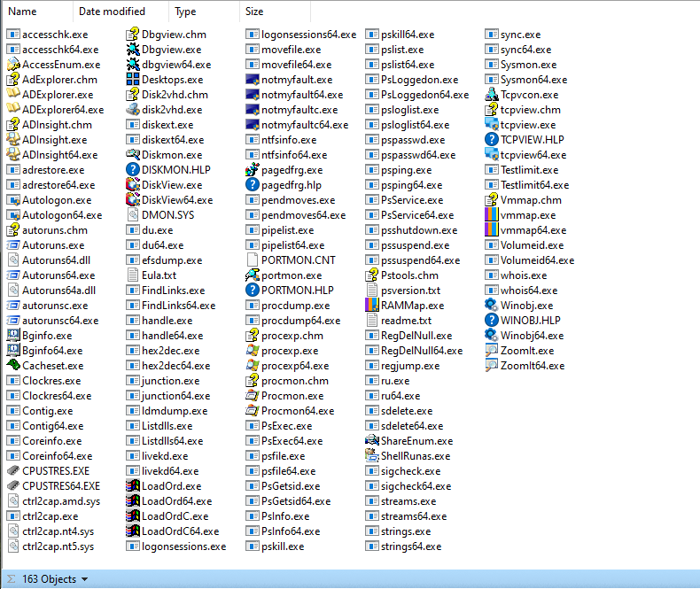Click the Diskmon.exe icon
700x589 pixels.
[133, 155]
